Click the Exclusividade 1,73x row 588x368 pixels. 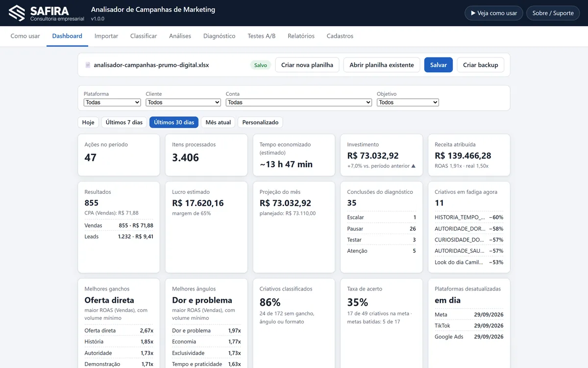(x=206, y=353)
